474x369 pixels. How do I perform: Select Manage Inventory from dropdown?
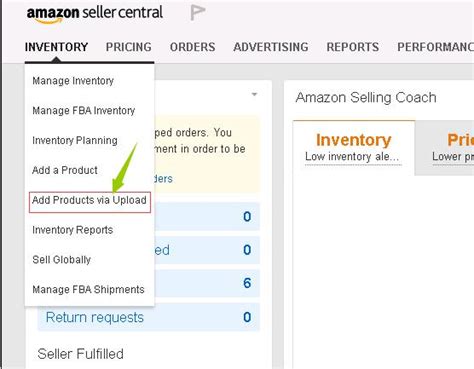(x=73, y=81)
